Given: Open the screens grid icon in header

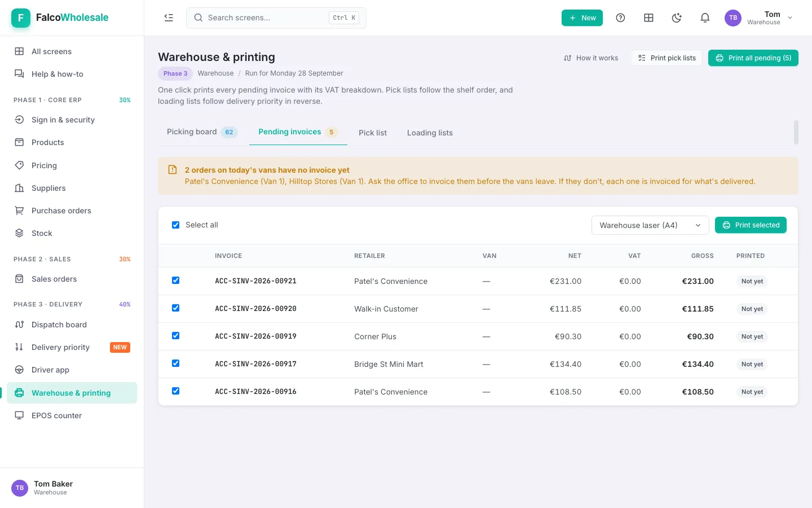Looking at the screenshot, I should coord(648,17).
